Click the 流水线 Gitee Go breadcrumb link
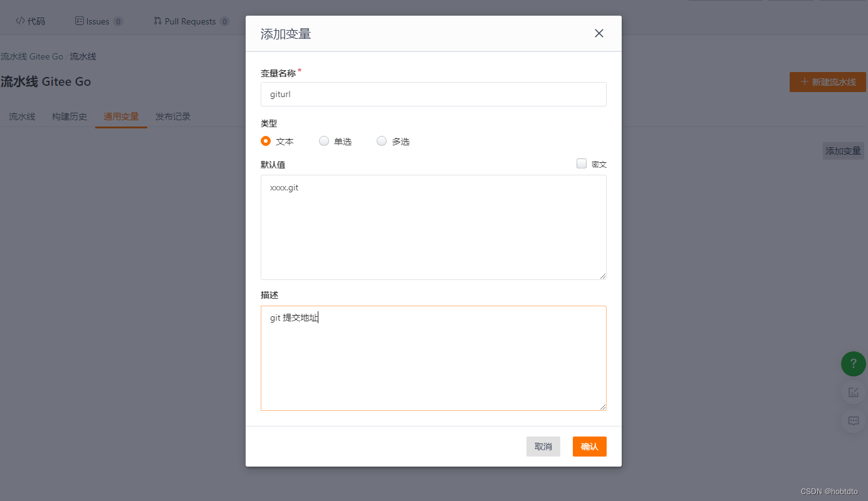 pos(32,56)
